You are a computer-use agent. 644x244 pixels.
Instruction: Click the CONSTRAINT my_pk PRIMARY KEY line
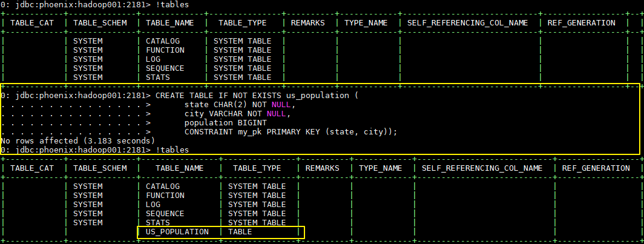(291, 131)
